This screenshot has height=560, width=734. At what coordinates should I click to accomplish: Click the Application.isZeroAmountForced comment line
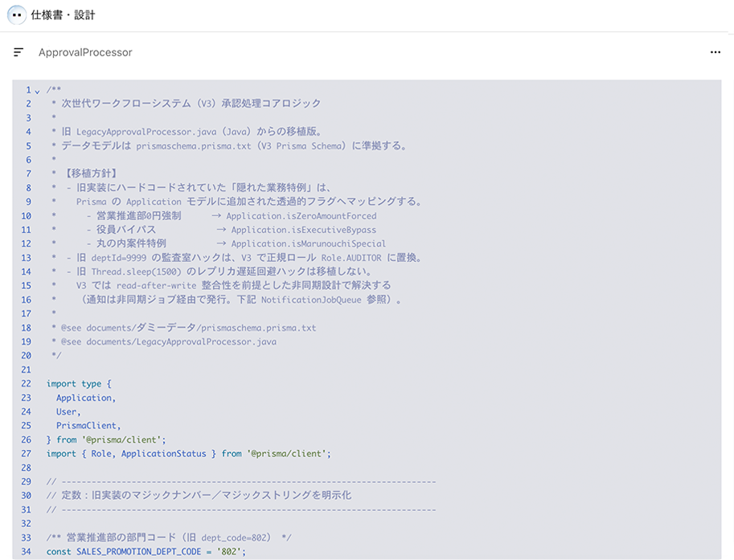(214, 215)
